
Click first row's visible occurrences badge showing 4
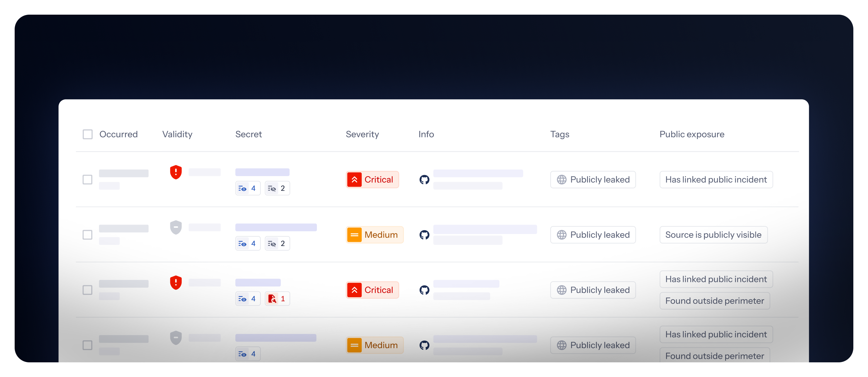(248, 188)
